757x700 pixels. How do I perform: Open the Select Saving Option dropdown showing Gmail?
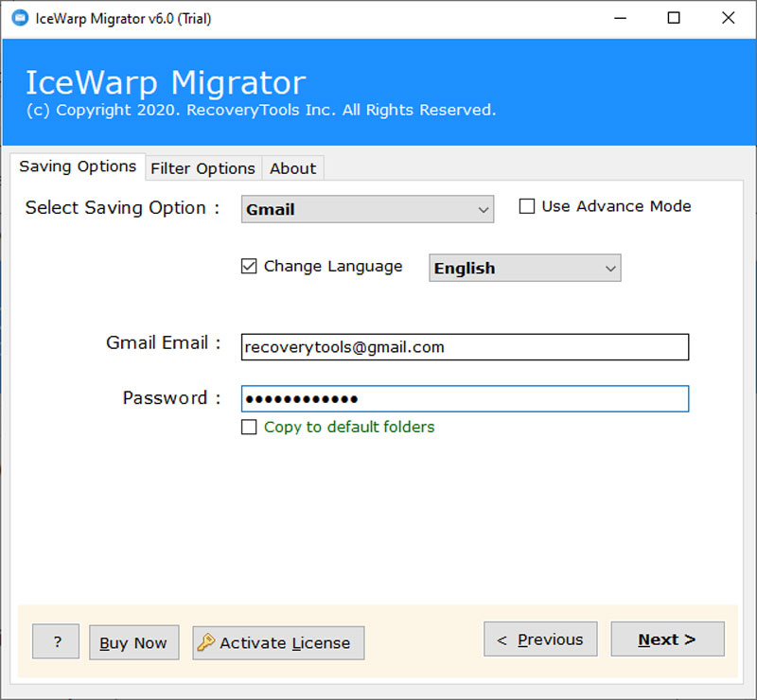point(367,209)
